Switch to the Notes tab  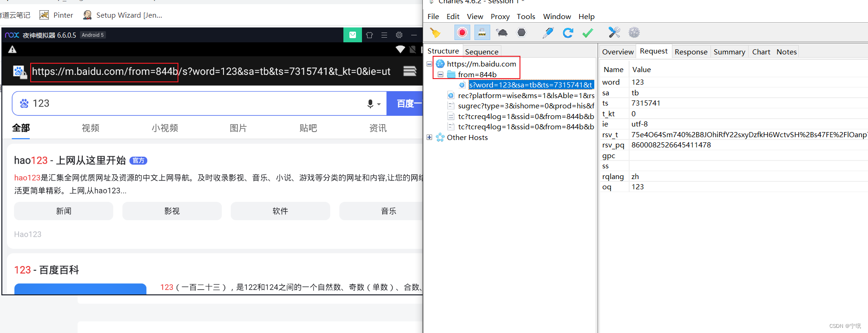point(786,52)
